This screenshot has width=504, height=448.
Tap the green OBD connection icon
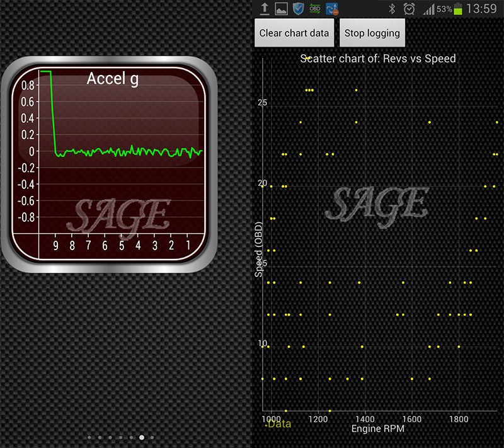tap(315, 9)
